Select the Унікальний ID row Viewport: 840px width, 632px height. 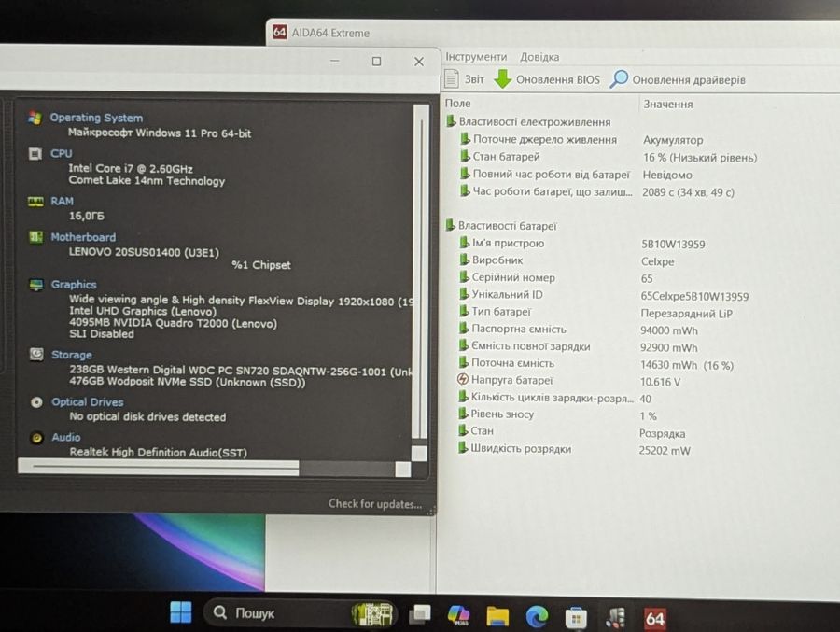coord(604,295)
